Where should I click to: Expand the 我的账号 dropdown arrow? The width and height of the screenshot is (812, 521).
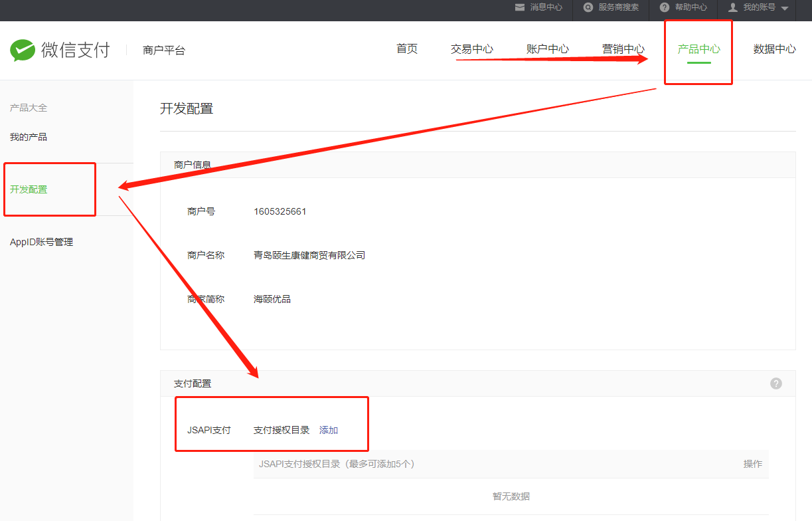[785, 8]
